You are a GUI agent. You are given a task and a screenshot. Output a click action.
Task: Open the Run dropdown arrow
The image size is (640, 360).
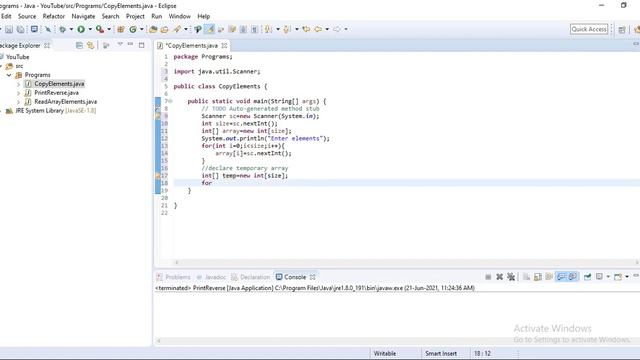(90, 29)
